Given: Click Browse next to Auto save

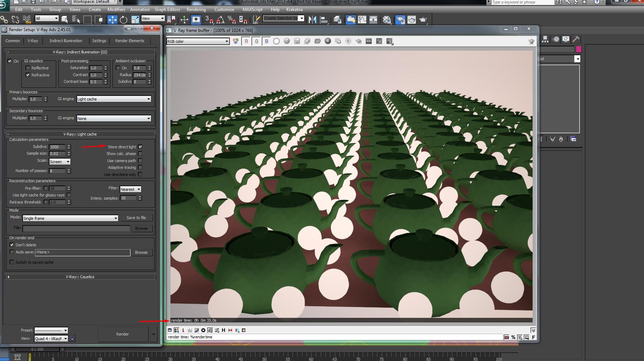Looking at the screenshot, I should point(141,252).
